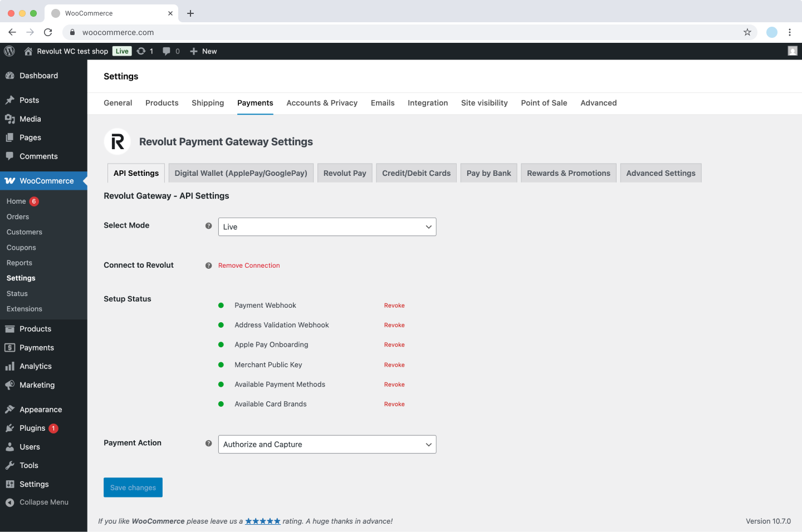Click the Analytics bar chart icon

click(x=10, y=366)
